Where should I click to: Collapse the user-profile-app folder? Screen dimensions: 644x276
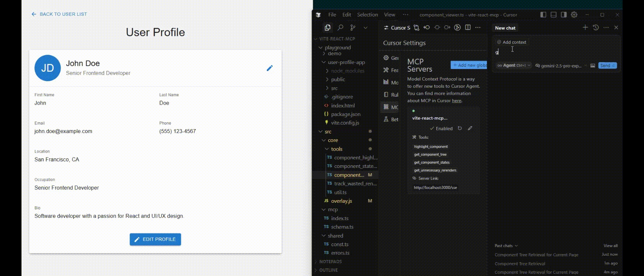pos(346,62)
